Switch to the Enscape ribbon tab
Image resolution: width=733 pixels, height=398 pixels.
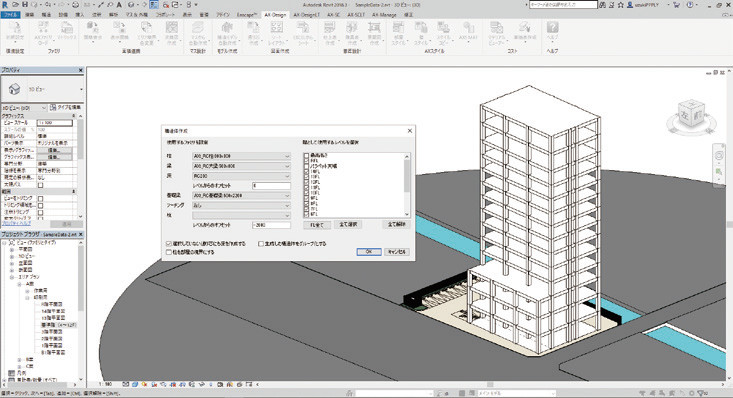(247, 15)
